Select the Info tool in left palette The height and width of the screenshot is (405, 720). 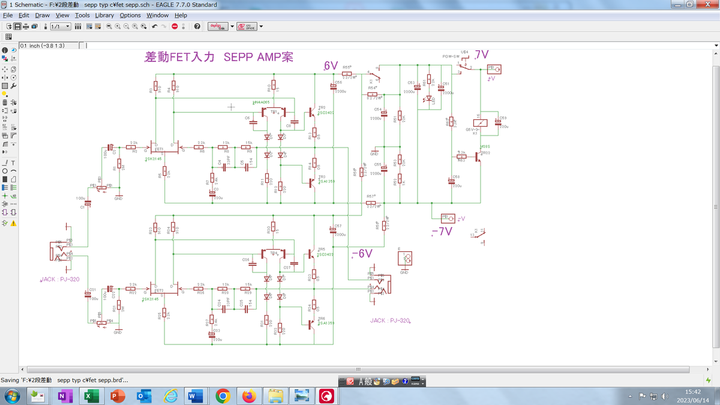[6, 50]
